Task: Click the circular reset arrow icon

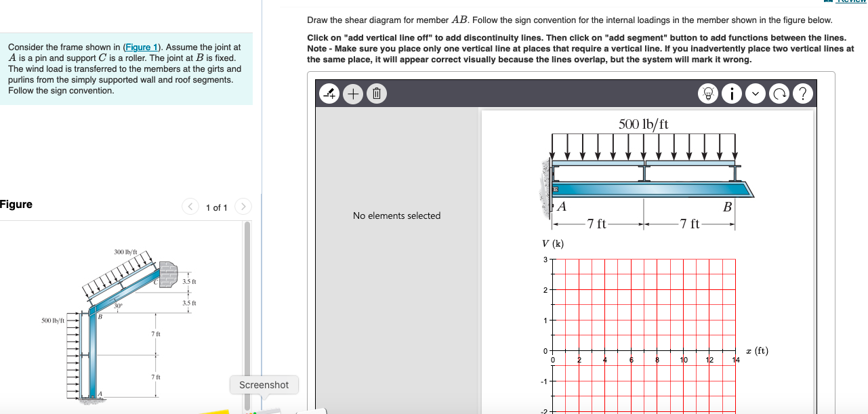Action: pyautogui.click(x=779, y=94)
